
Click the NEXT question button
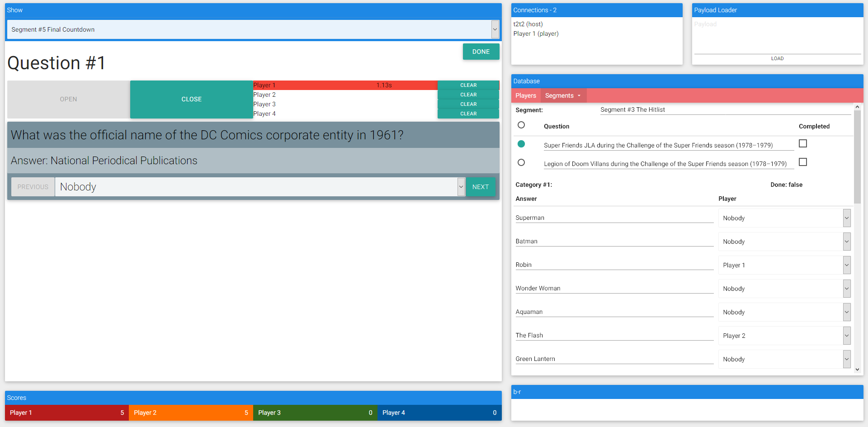tap(481, 187)
